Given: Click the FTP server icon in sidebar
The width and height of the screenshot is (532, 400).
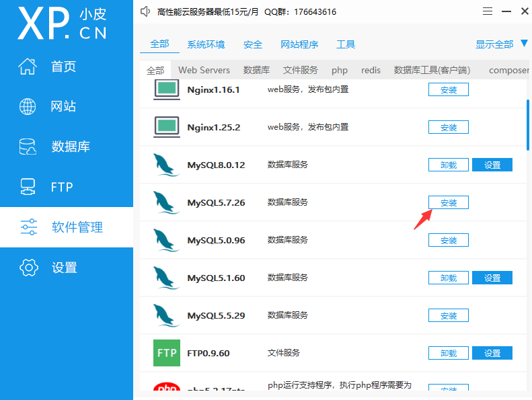Looking at the screenshot, I should pyautogui.click(x=28, y=187).
